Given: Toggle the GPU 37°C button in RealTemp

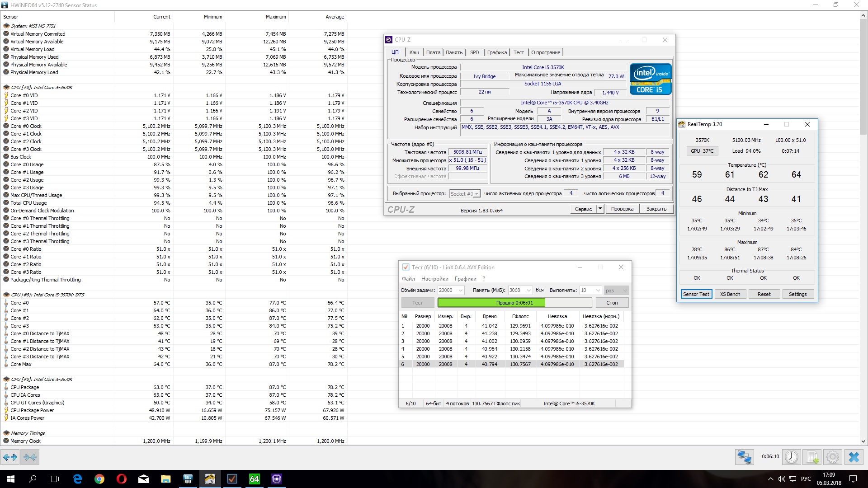Looking at the screenshot, I should (702, 151).
